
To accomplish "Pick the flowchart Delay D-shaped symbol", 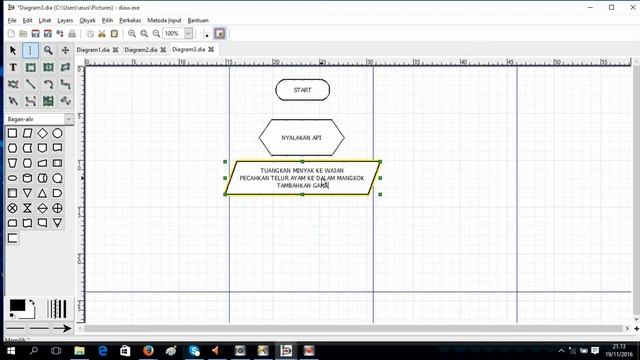I will (x=58, y=193).
